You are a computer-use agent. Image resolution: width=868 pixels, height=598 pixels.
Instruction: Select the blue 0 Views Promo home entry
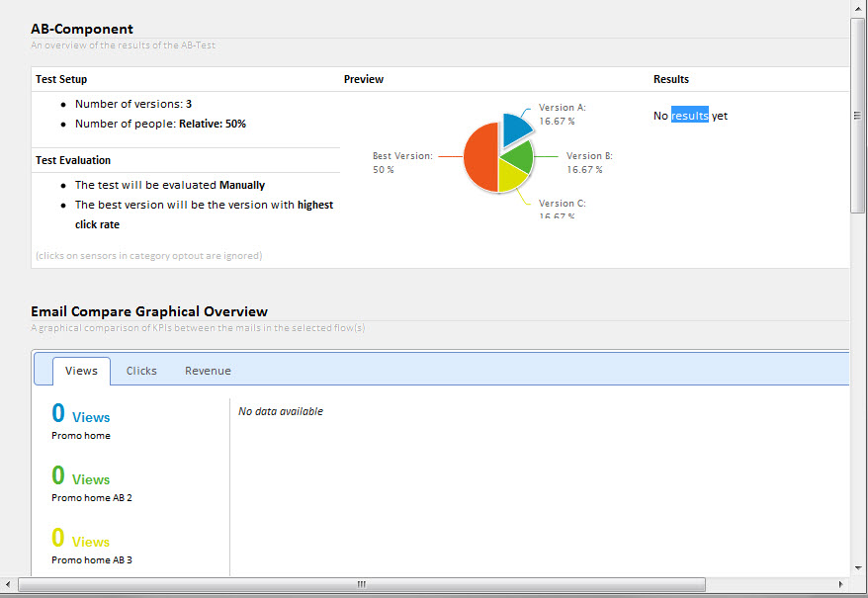[x=81, y=421]
